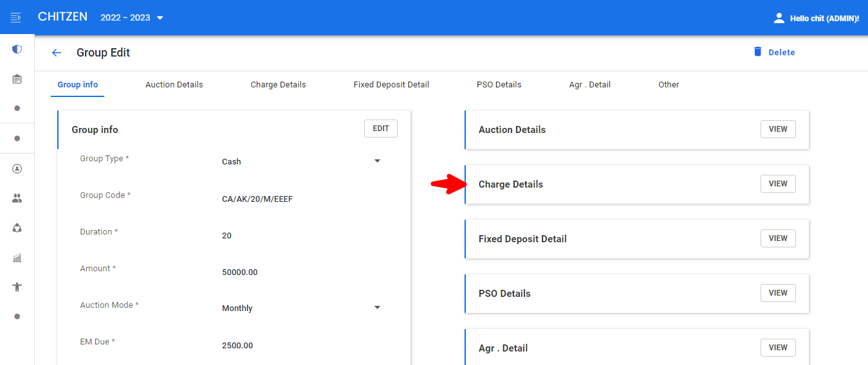This screenshot has width=868, height=365.
Task: Open the clipboard icon in sidebar
Action: [17, 79]
